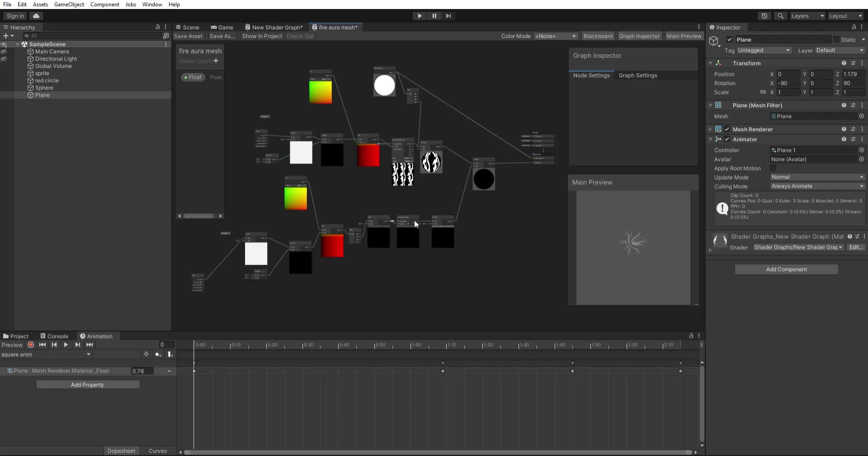Screen dimensions: 868x456
Task: Enable animation record button
Action: (31, 345)
